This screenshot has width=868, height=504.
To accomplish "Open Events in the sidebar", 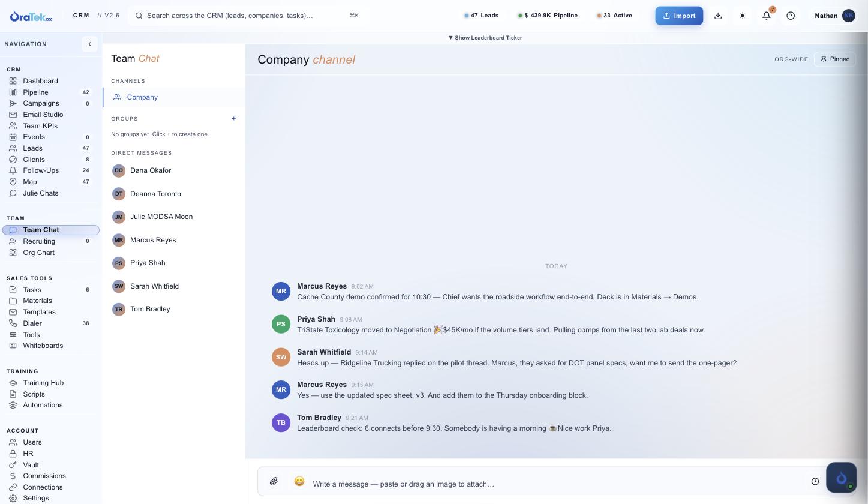I will coord(50,137).
